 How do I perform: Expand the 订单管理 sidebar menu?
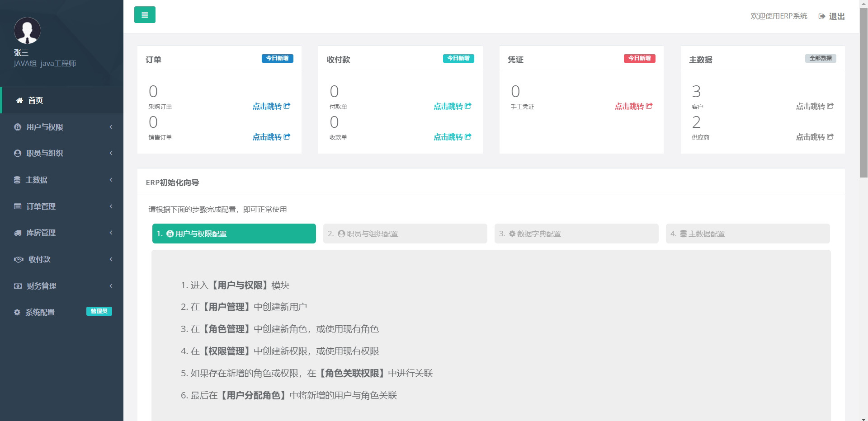[111, 206]
